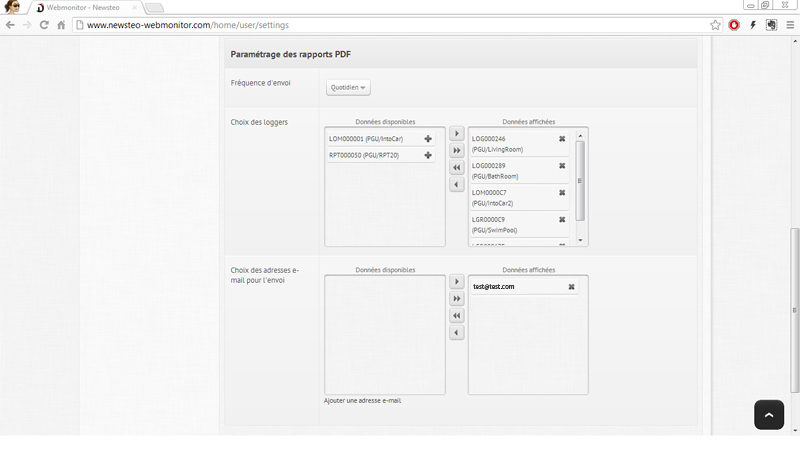This screenshot has height=449, width=800.
Task: Open the Quotidien frequency dropdown
Action: [348, 87]
